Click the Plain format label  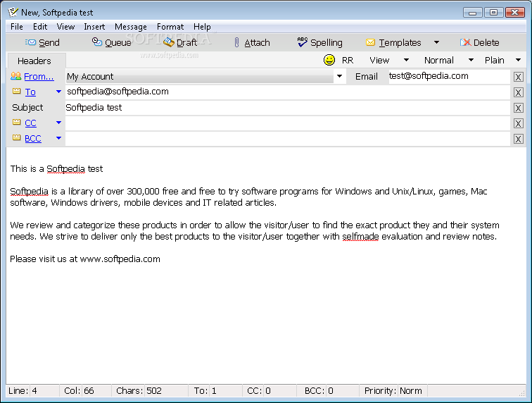coord(494,61)
